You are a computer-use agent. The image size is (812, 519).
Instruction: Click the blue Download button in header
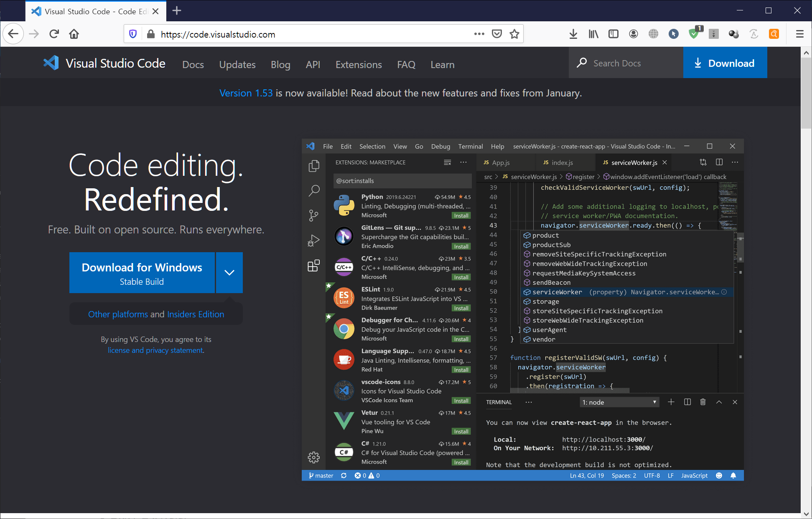coord(725,63)
